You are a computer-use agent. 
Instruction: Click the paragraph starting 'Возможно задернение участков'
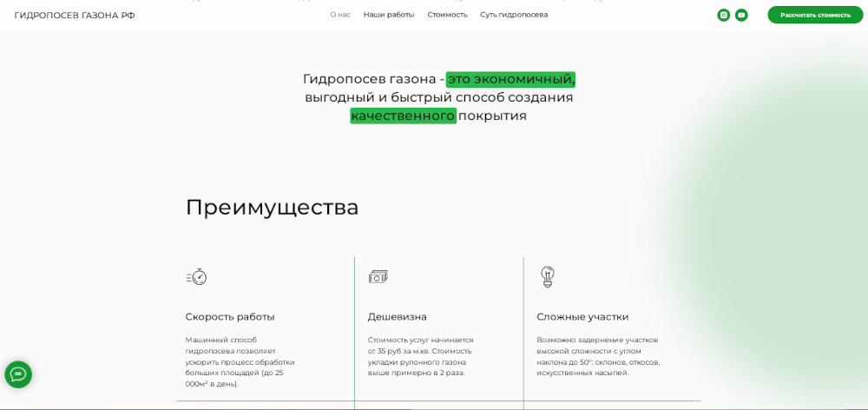tap(598, 356)
